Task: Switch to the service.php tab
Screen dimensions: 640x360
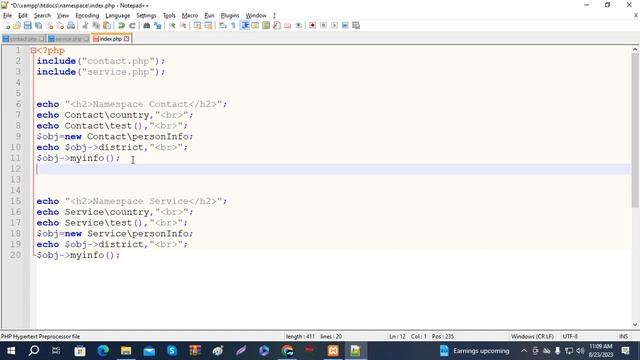Action: pyautogui.click(x=68, y=39)
